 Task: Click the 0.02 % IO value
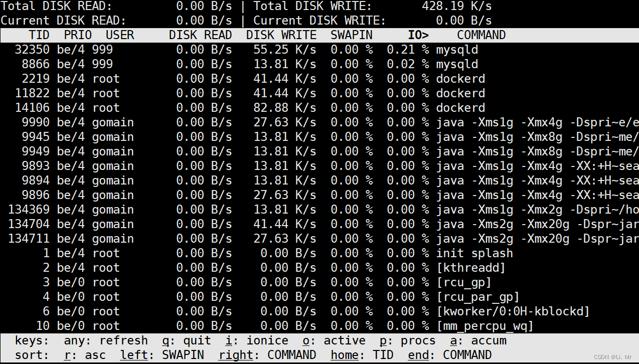pos(408,64)
